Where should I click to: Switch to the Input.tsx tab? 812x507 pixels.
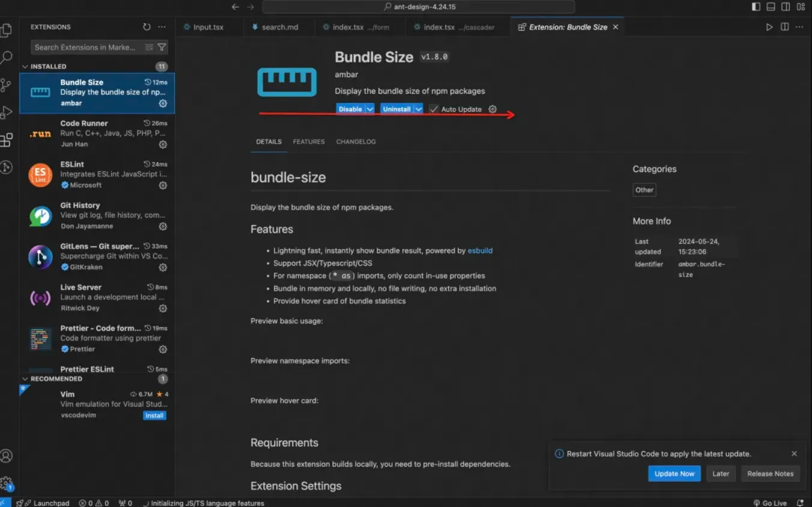pyautogui.click(x=208, y=27)
